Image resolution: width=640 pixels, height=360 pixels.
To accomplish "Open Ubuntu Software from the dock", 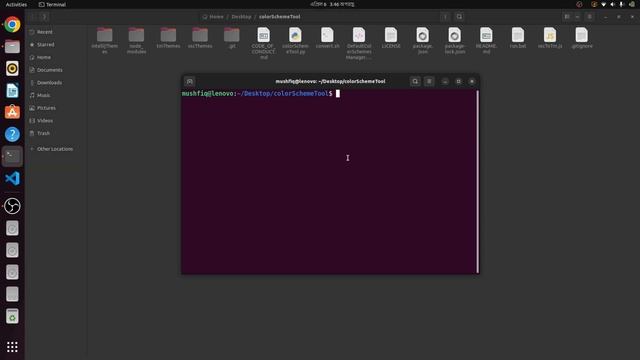I will click(12, 112).
